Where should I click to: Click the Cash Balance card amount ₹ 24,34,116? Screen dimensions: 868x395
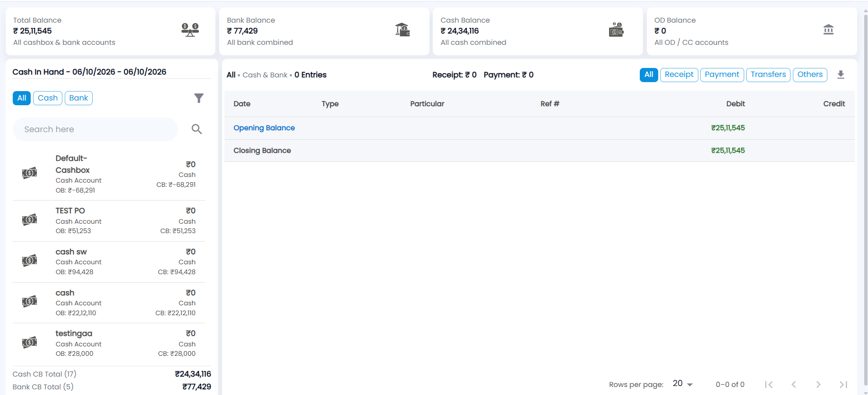click(460, 31)
